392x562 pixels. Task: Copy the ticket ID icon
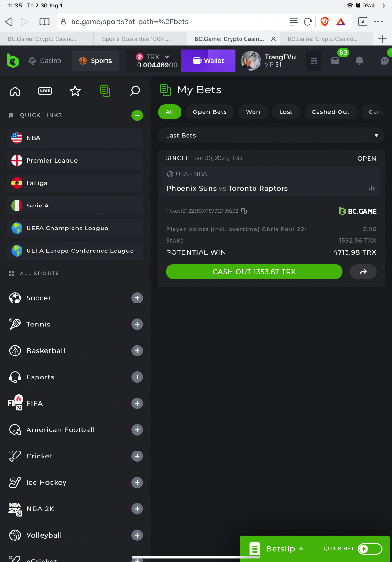[244, 211]
